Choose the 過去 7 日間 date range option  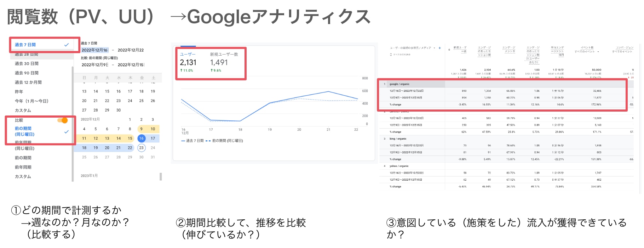pos(25,45)
